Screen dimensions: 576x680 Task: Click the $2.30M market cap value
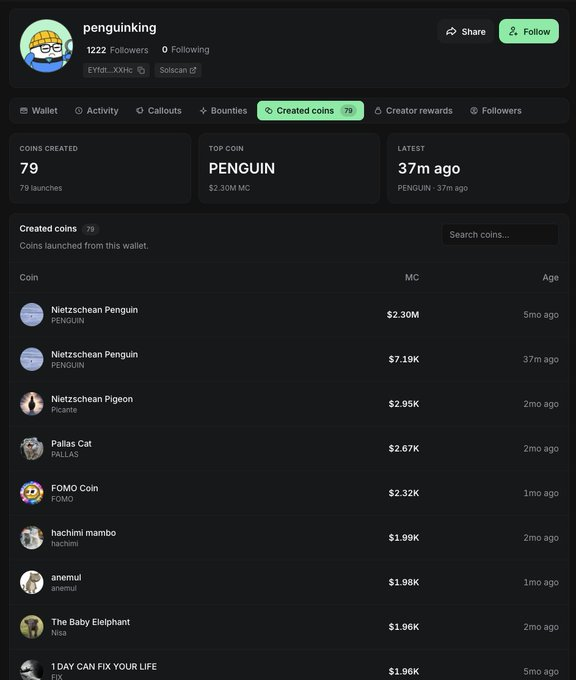click(x=403, y=314)
